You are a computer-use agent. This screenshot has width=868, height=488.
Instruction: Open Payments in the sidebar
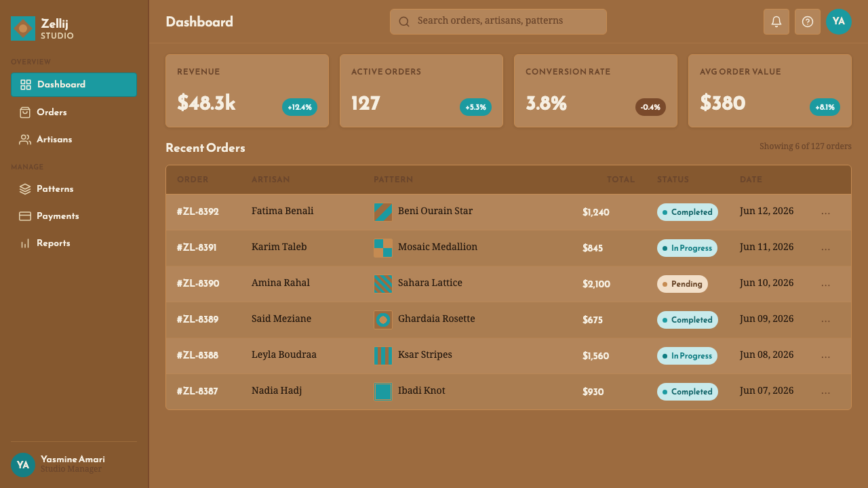click(74, 216)
